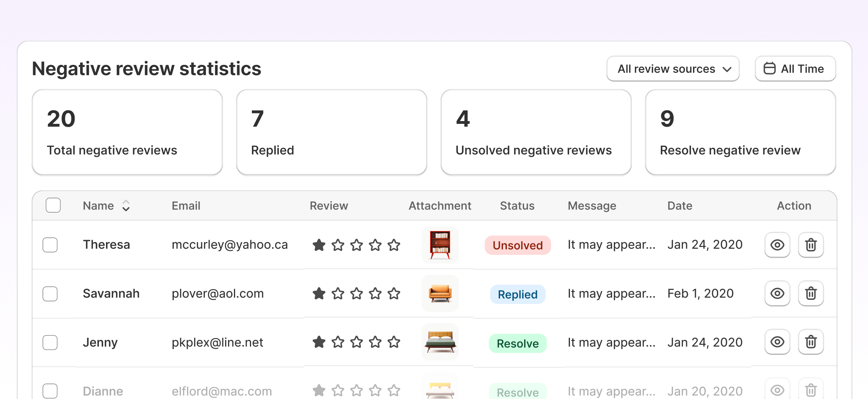Open Savannah's orange sofa attachment thumbnail

[440, 294]
